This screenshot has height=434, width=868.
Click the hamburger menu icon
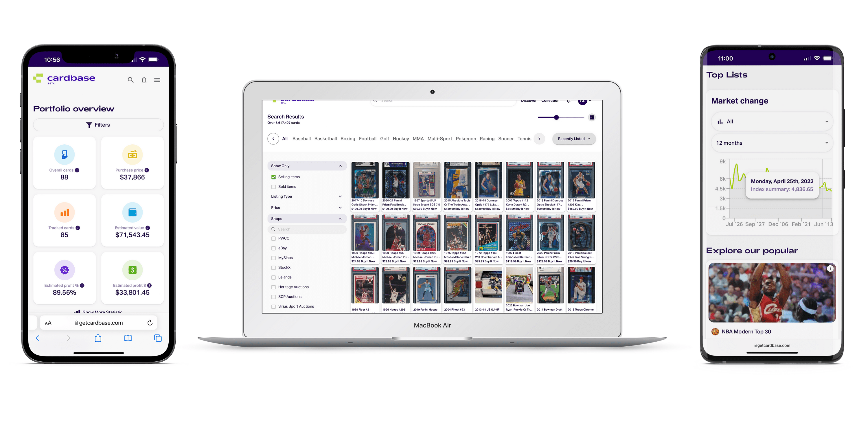(x=157, y=80)
